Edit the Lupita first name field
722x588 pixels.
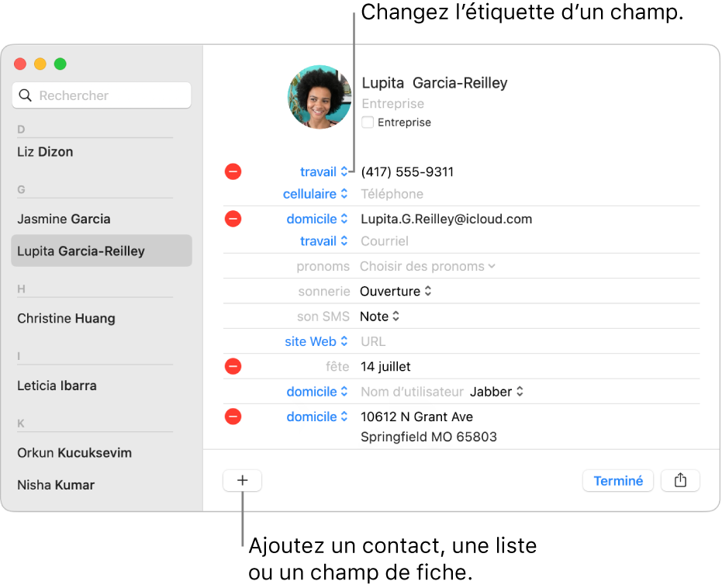click(382, 83)
